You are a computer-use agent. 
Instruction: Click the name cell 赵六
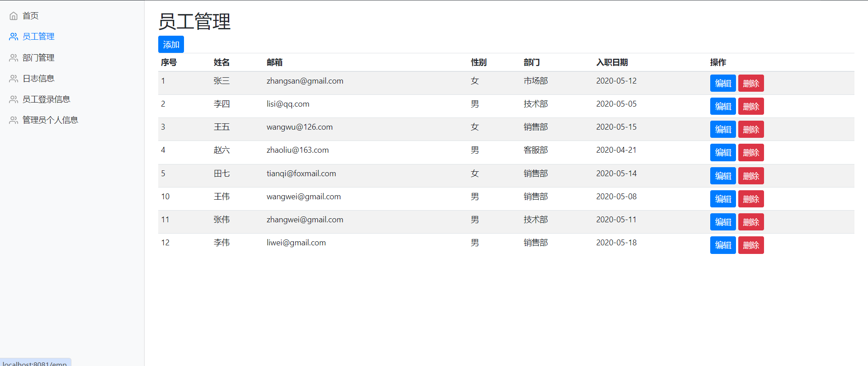pos(222,150)
